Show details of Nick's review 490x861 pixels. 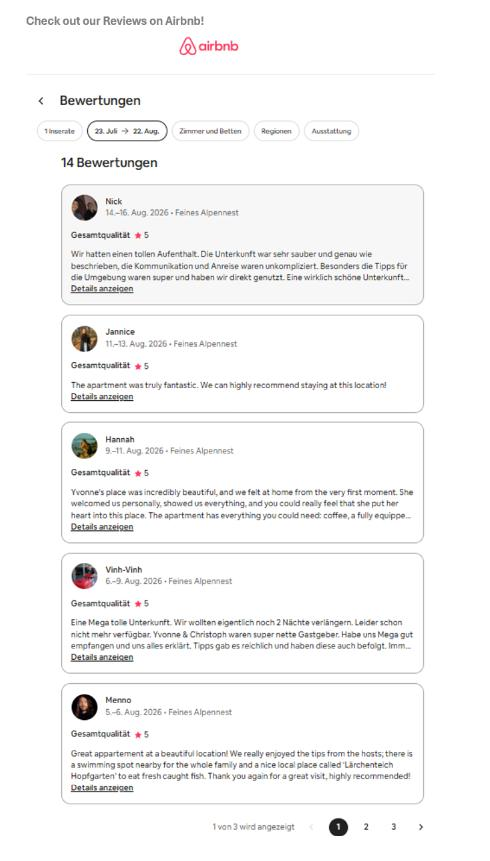point(102,289)
